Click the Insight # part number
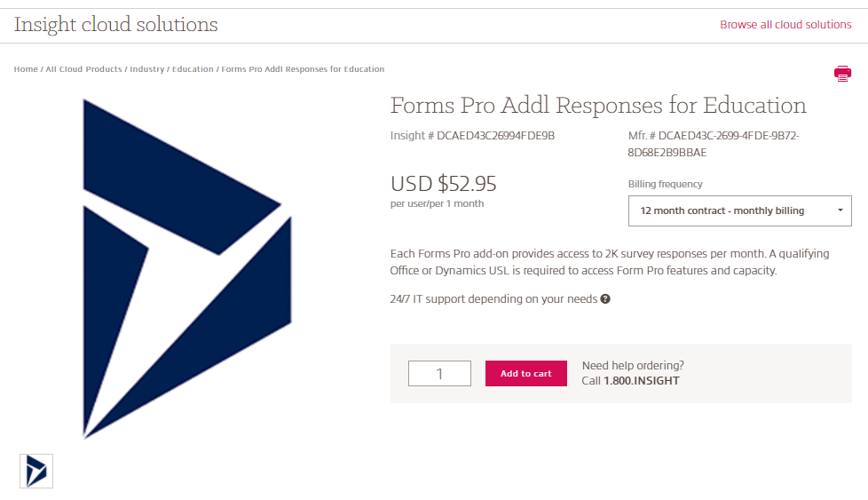 click(x=472, y=136)
